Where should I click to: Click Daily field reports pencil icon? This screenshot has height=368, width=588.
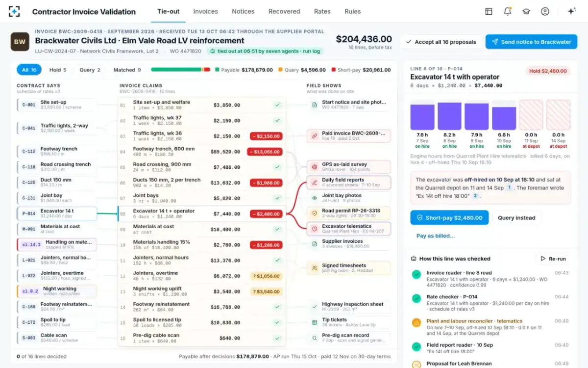(315, 183)
